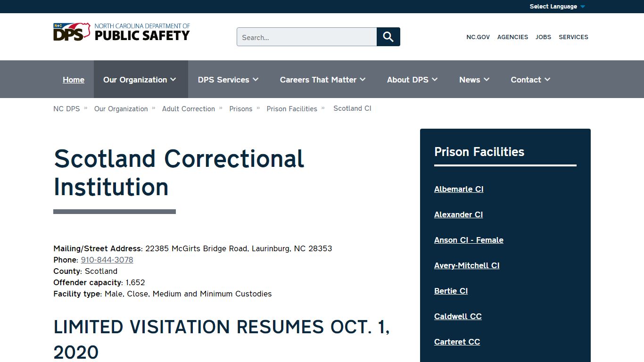Open Caldwell CC facility link

click(x=458, y=316)
